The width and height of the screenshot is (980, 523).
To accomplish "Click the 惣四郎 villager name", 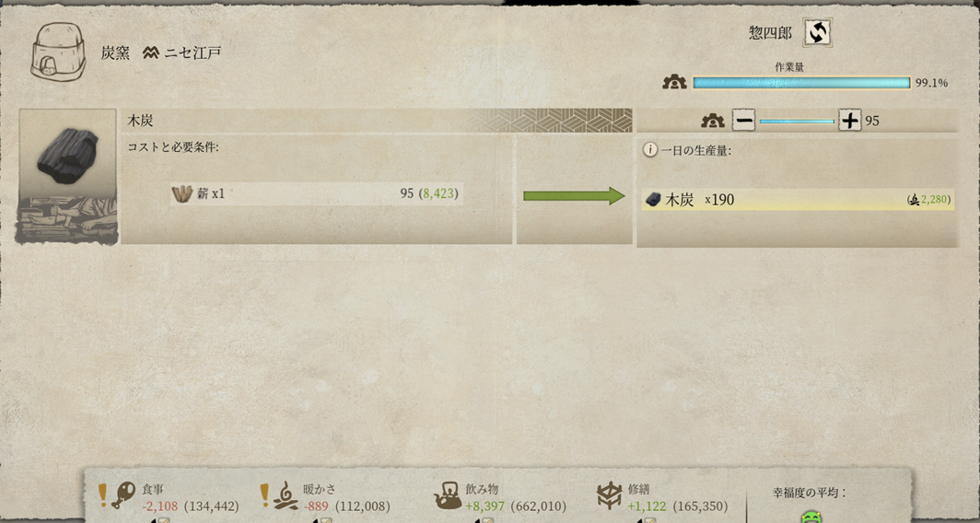I will click(x=771, y=32).
